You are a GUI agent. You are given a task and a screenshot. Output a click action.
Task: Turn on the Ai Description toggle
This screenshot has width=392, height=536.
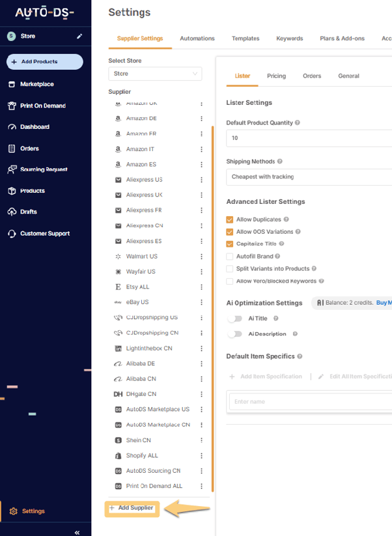[x=235, y=334]
